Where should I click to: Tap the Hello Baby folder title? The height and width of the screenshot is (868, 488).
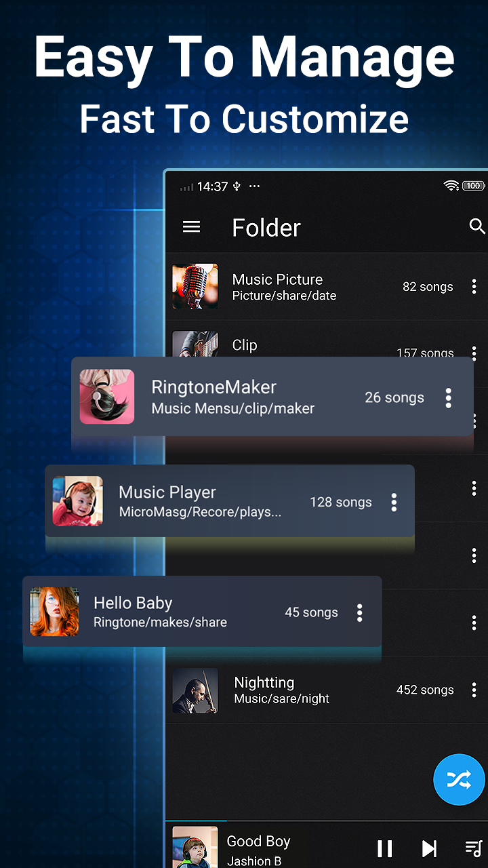pos(133,604)
